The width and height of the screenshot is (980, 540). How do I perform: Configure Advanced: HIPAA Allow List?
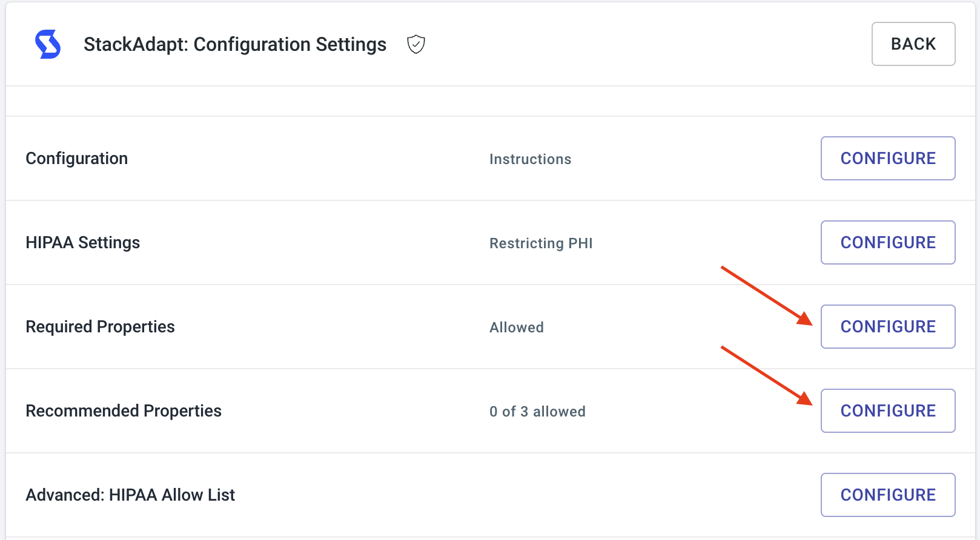[888, 495]
